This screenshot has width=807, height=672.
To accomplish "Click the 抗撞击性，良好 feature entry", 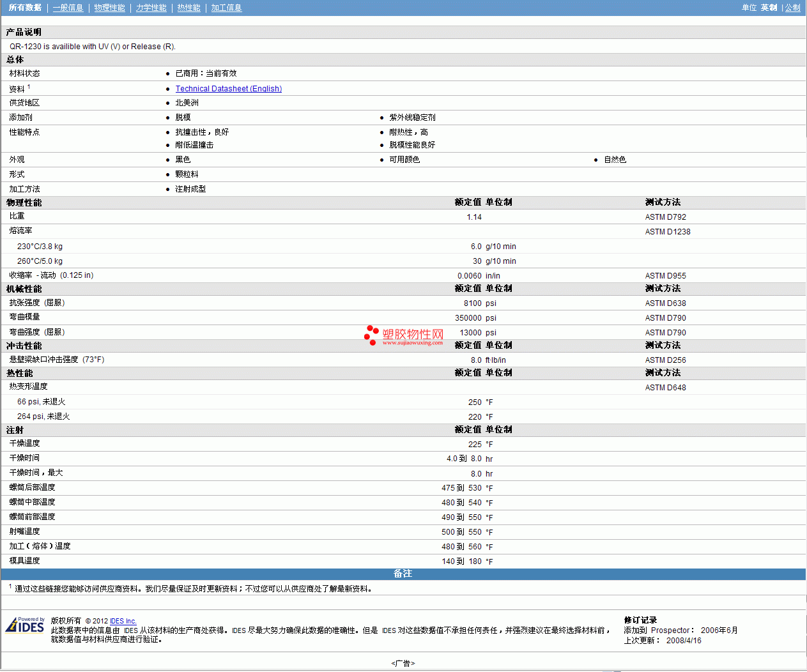I will point(202,132).
